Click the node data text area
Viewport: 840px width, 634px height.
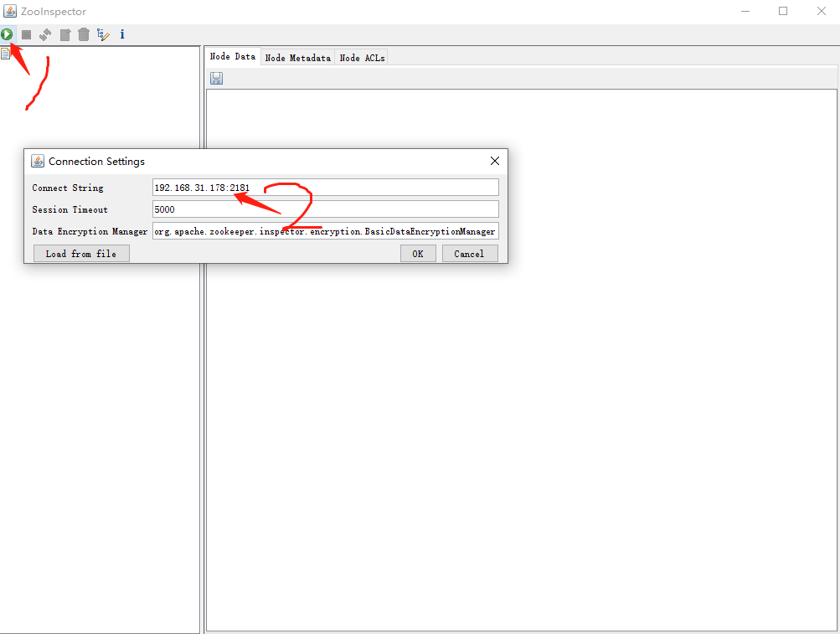pos(521,360)
